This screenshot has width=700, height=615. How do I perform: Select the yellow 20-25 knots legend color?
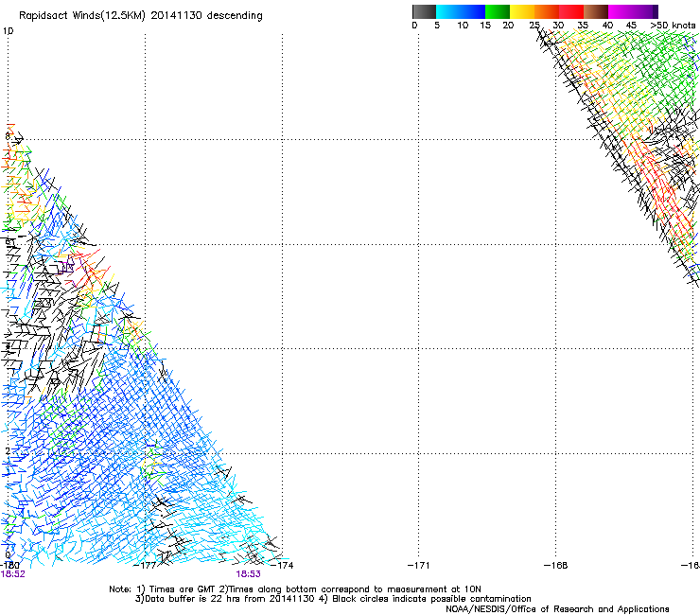click(x=522, y=11)
